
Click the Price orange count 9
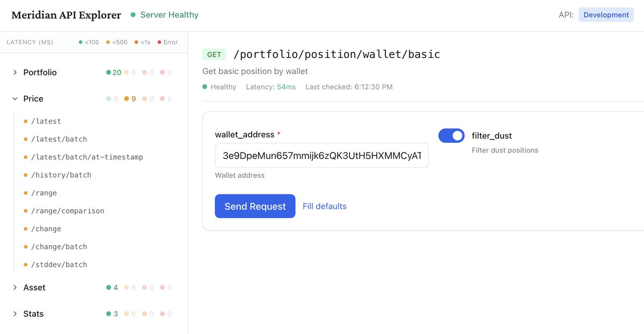point(130,99)
